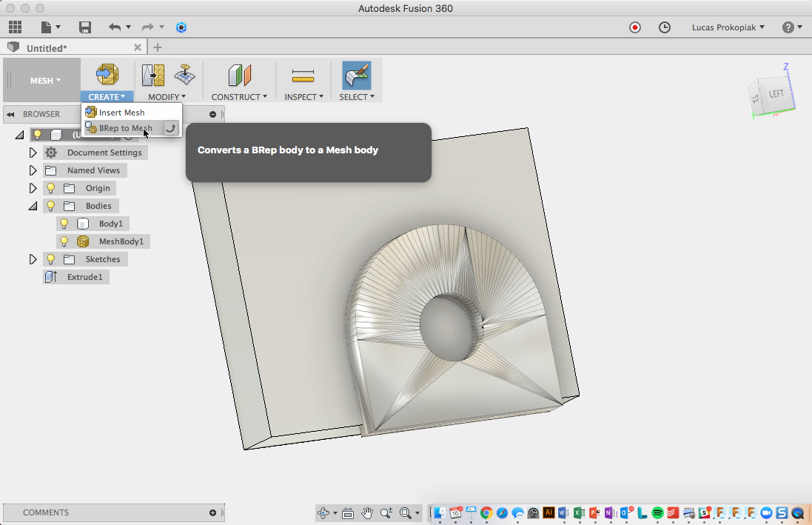Select the Pan hand tool
The width and height of the screenshot is (812, 525).
(x=367, y=513)
